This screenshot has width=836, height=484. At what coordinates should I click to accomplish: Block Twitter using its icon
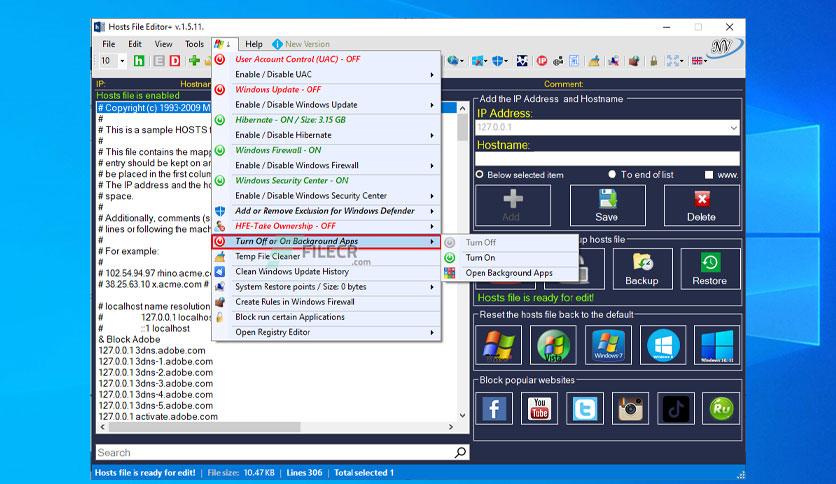[585, 408]
